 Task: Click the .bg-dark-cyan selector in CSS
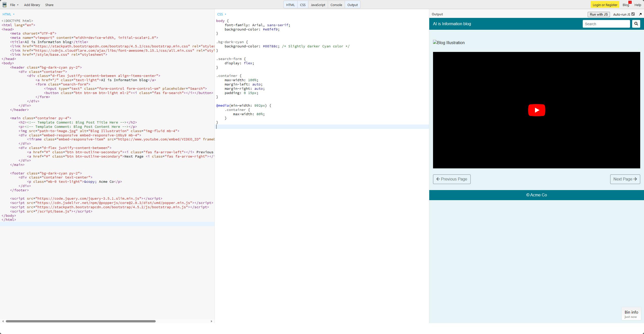[x=230, y=42]
